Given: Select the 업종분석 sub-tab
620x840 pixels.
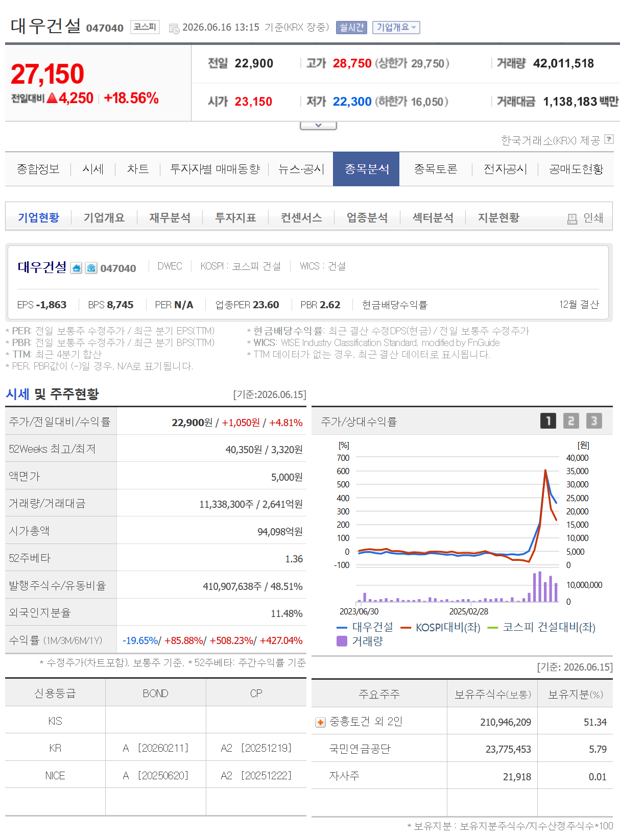Looking at the screenshot, I should click(x=367, y=218).
